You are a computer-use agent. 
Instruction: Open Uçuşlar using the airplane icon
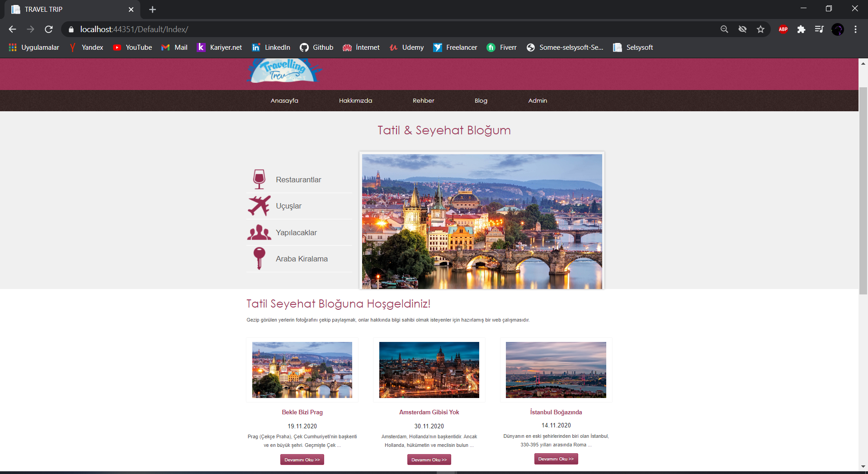click(259, 205)
